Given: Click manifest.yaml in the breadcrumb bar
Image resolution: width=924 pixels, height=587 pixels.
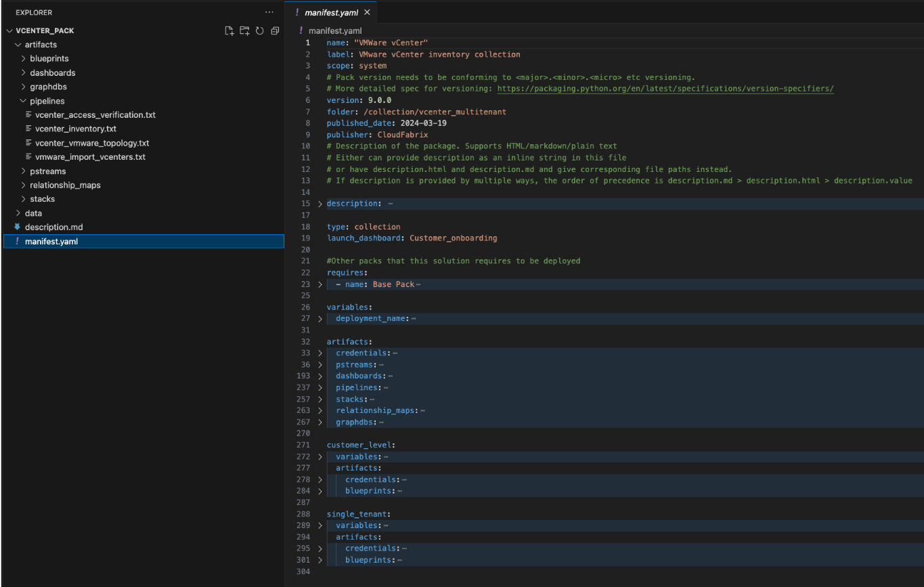Looking at the screenshot, I should (334, 30).
